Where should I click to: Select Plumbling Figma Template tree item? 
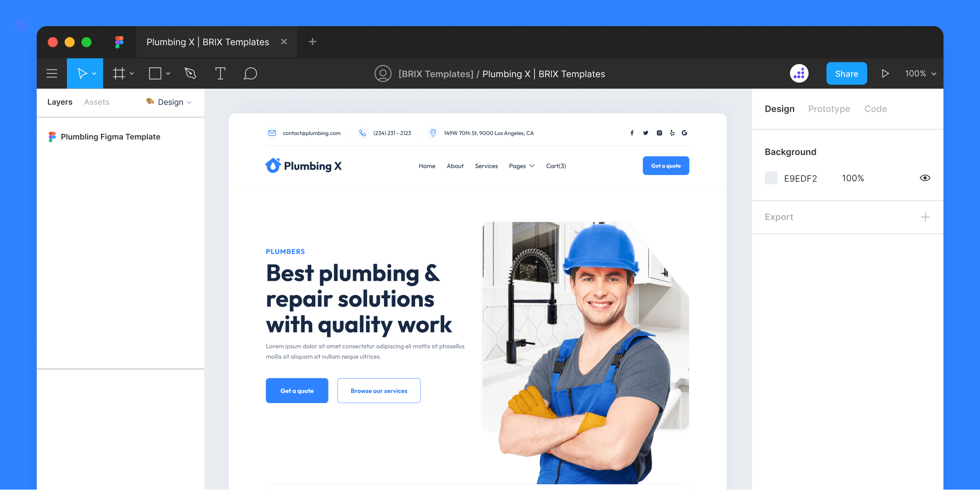pos(111,136)
